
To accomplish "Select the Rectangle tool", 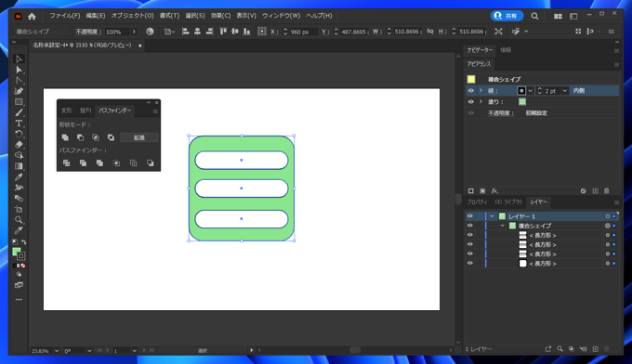I will click(x=19, y=102).
